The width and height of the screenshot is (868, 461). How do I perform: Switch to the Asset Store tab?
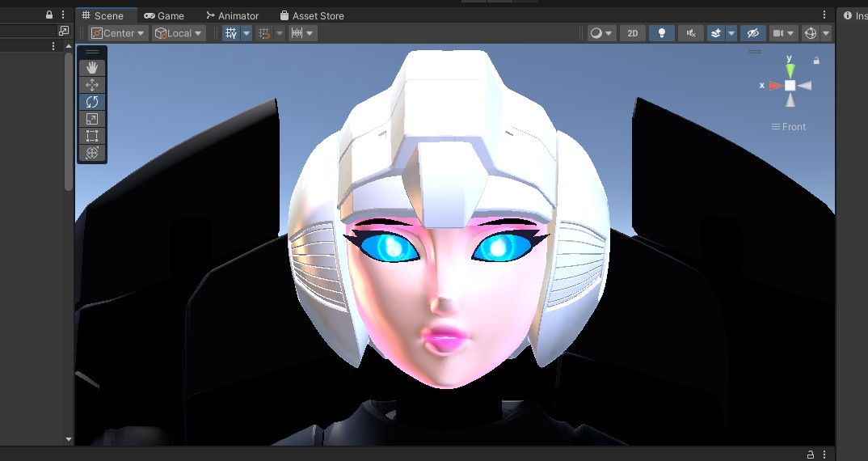click(312, 15)
